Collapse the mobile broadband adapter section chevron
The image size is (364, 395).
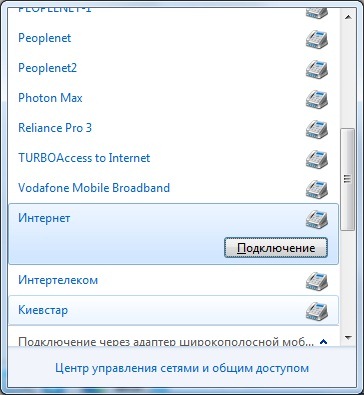coord(323,341)
